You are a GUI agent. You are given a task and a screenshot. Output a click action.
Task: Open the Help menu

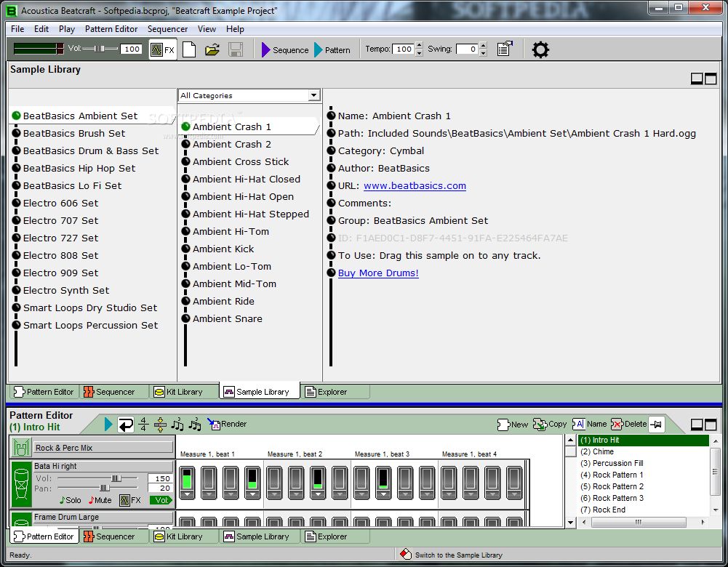click(x=235, y=29)
